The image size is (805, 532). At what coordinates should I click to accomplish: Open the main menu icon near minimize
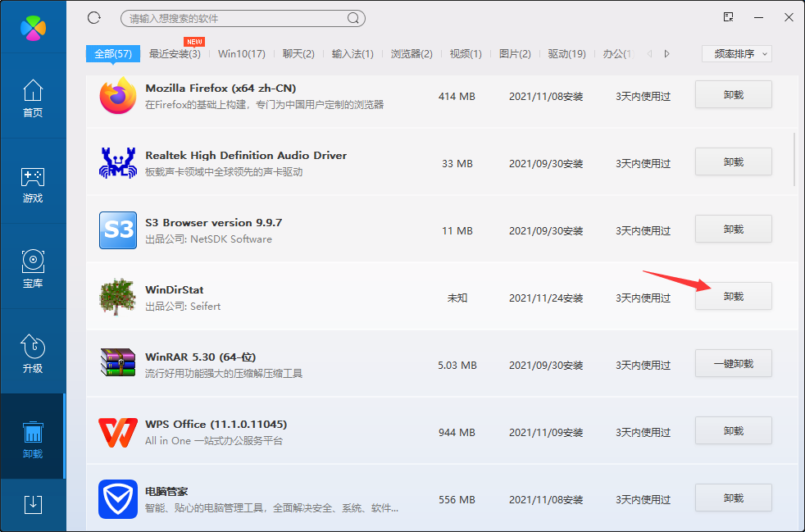click(728, 17)
